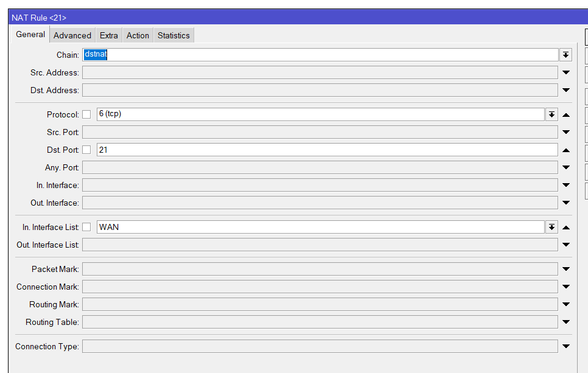Expand the Connection Type field
Image resolution: width=588 pixels, height=373 pixels.
point(566,346)
